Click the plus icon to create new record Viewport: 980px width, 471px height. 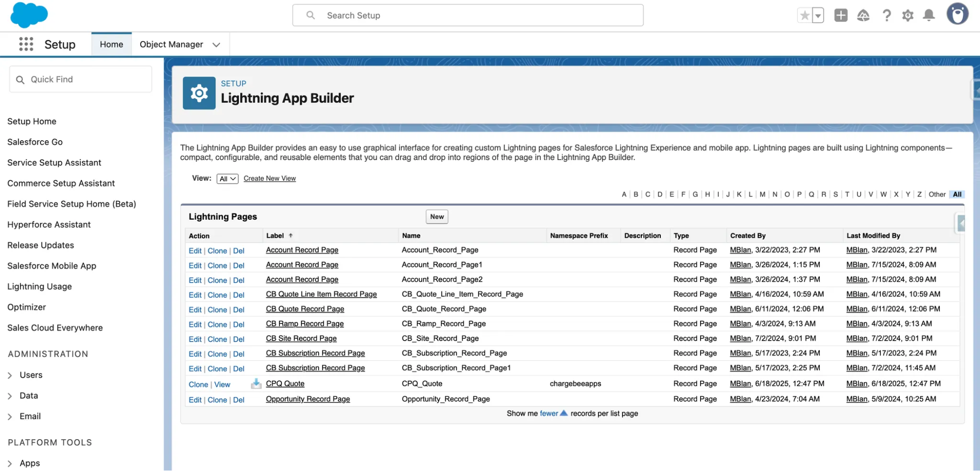840,15
